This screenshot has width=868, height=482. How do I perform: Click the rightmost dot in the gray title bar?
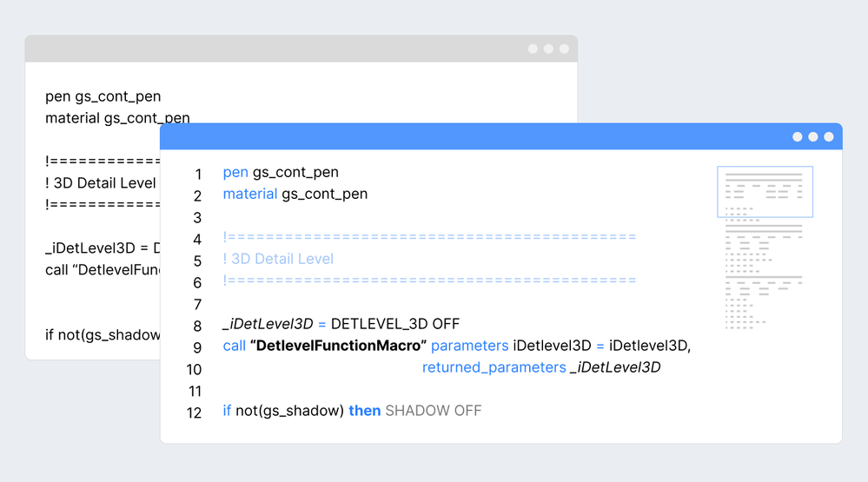[x=564, y=49]
